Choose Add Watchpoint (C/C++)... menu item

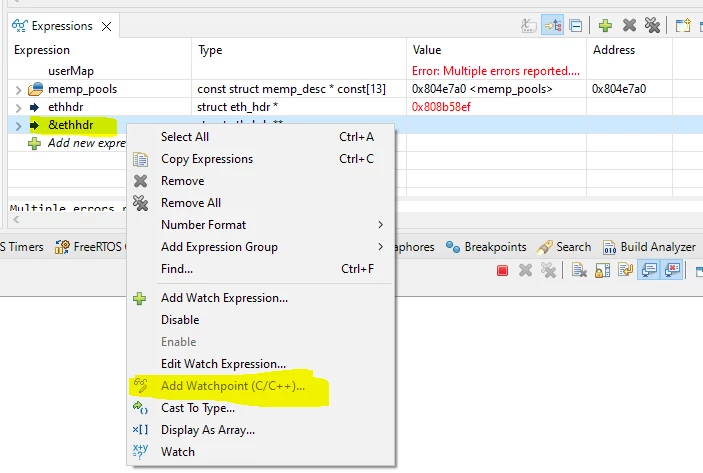[261, 386]
